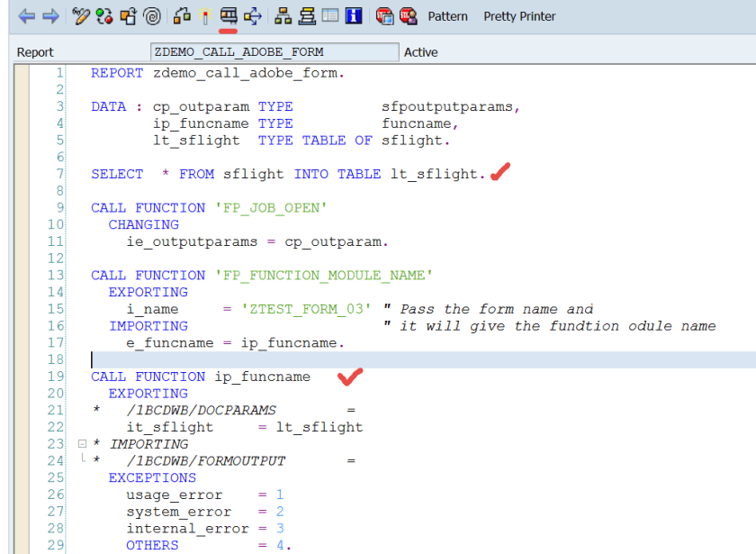Click the SELECT statement on line 7
This screenshot has width=756, height=554.
(288, 174)
